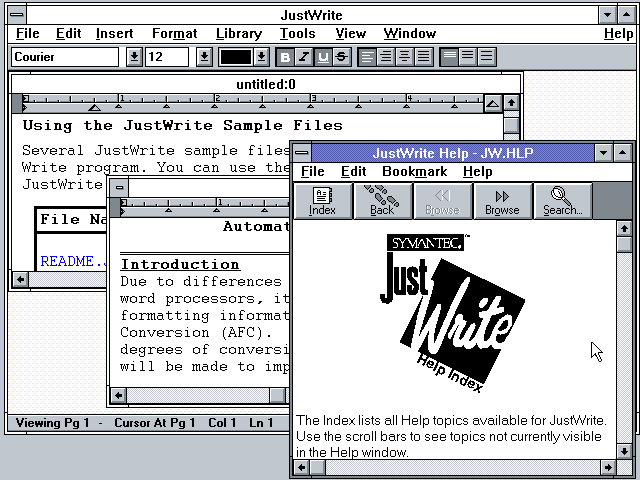Open the View menu
Image resolution: width=640 pixels, height=480 pixels.
click(x=351, y=33)
